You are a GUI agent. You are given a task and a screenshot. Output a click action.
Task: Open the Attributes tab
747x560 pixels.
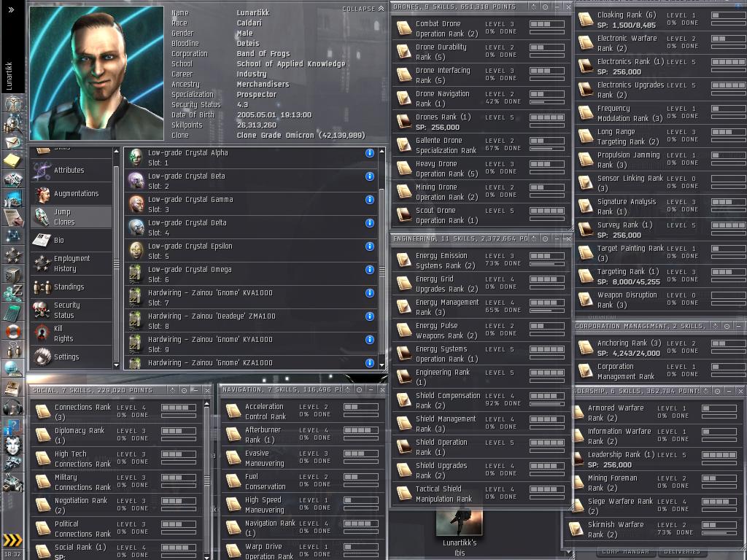(71, 171)
